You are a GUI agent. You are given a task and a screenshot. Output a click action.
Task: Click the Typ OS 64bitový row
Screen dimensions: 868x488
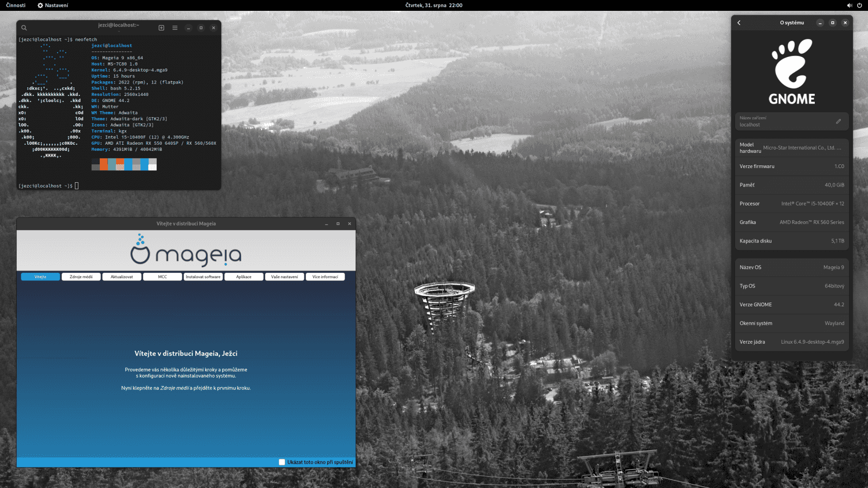pyautogui.click(x=792, y=286)
